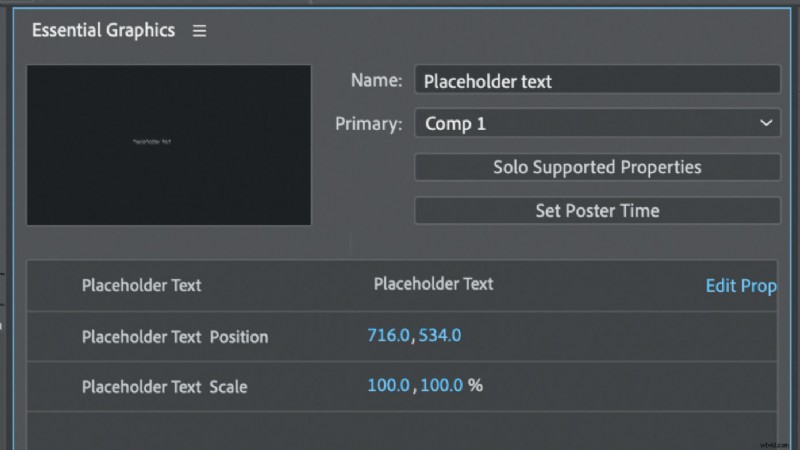Viewport: 800px width, 450px height.
Task: Select the Placeholder Text Position property row
Action: (x=175, y=337)
